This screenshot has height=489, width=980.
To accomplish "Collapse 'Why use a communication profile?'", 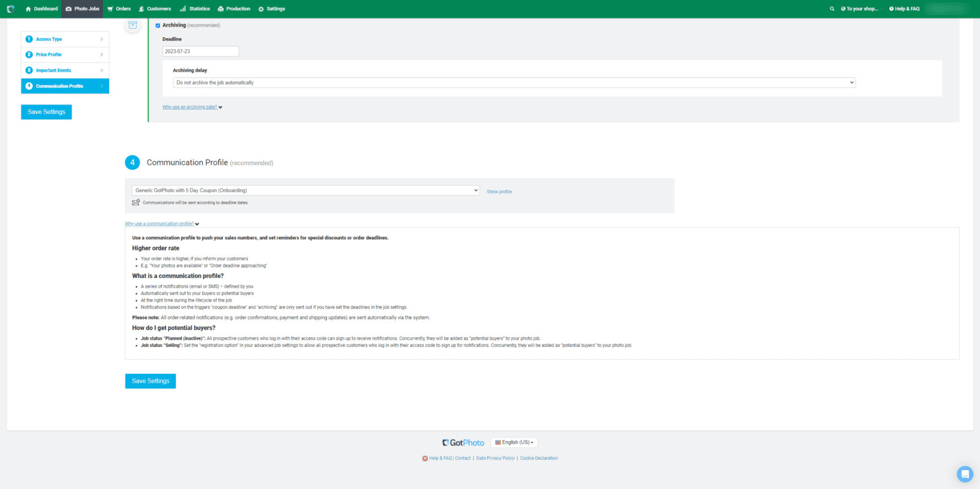I will (162, 224).
